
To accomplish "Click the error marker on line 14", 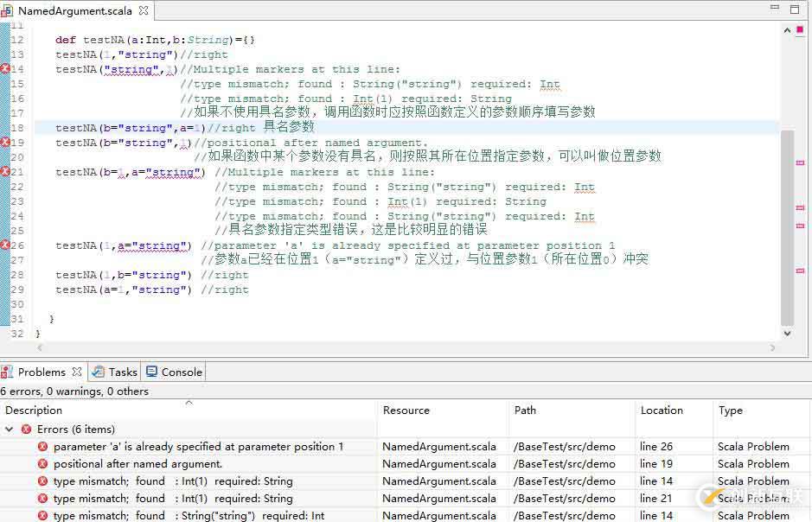I will pyautogui.click(x=5, y=69).
